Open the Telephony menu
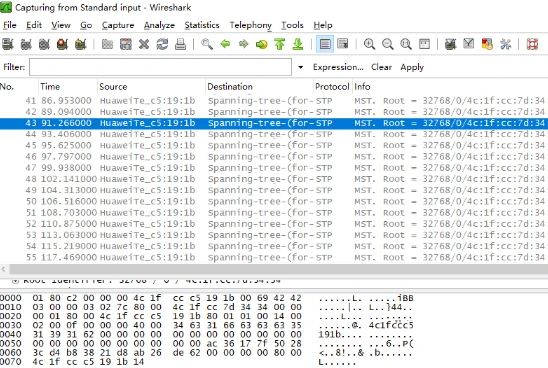The height and width of the screenshot is (368, 548). point(251,25)
